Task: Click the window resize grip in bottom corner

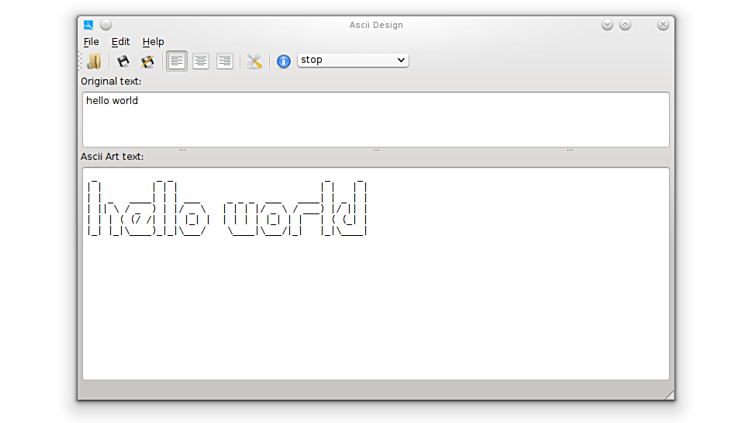Action: pos(669,395)
